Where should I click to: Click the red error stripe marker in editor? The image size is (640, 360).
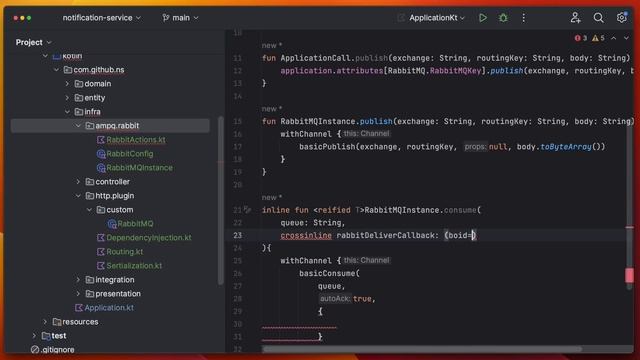coord(629,275)
